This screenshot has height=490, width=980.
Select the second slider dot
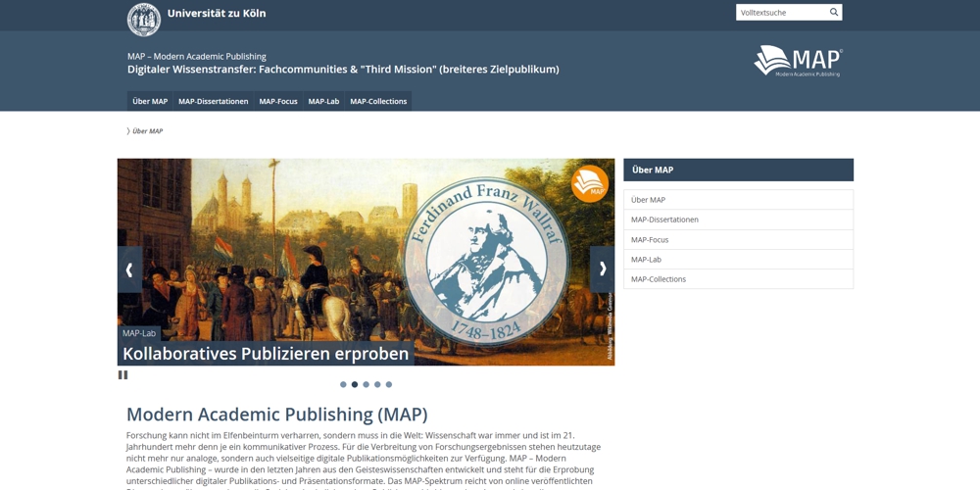[355, 384]
